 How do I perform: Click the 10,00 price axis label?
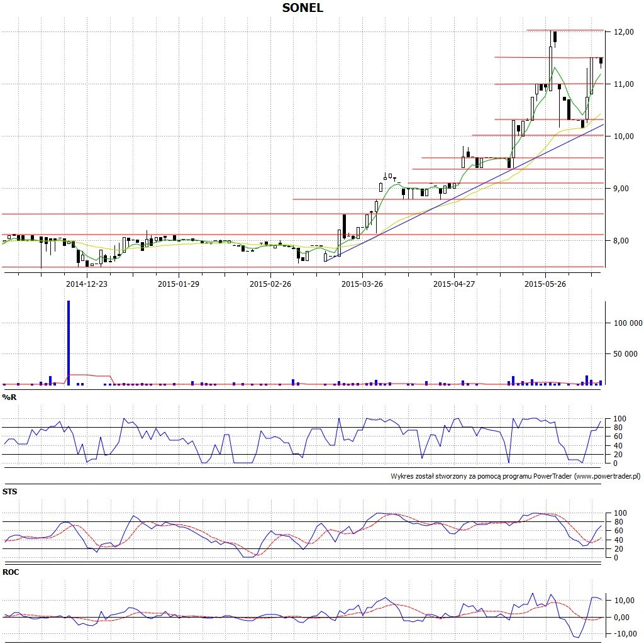pos(623,136)
